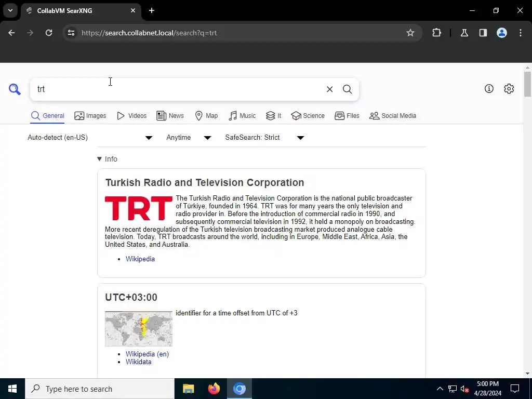Open the Anytime time range dropdown
This screenshot has width=532, height=399.
(x=189, y=138)
